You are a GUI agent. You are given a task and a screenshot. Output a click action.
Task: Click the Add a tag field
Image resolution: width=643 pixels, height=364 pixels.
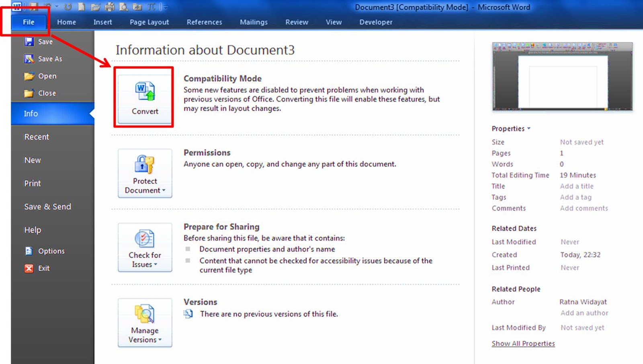pos(576,197)
